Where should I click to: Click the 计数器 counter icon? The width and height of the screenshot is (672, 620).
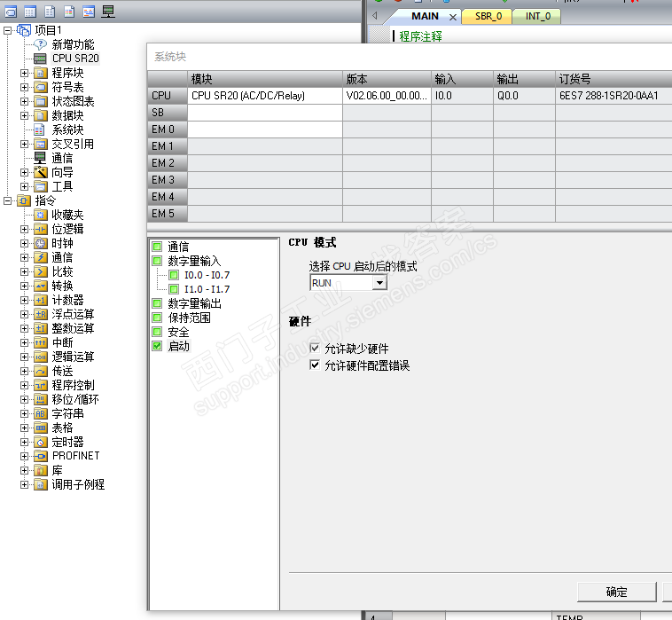(40, 300)
